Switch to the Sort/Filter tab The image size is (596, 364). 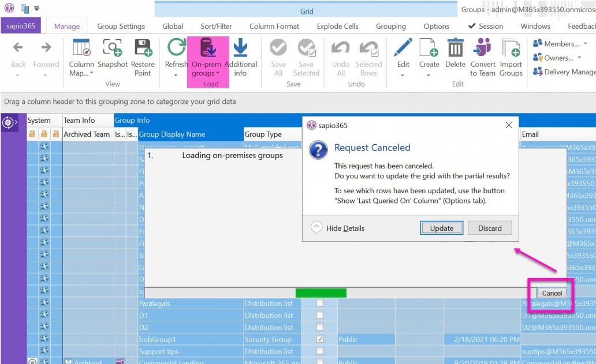216,26
